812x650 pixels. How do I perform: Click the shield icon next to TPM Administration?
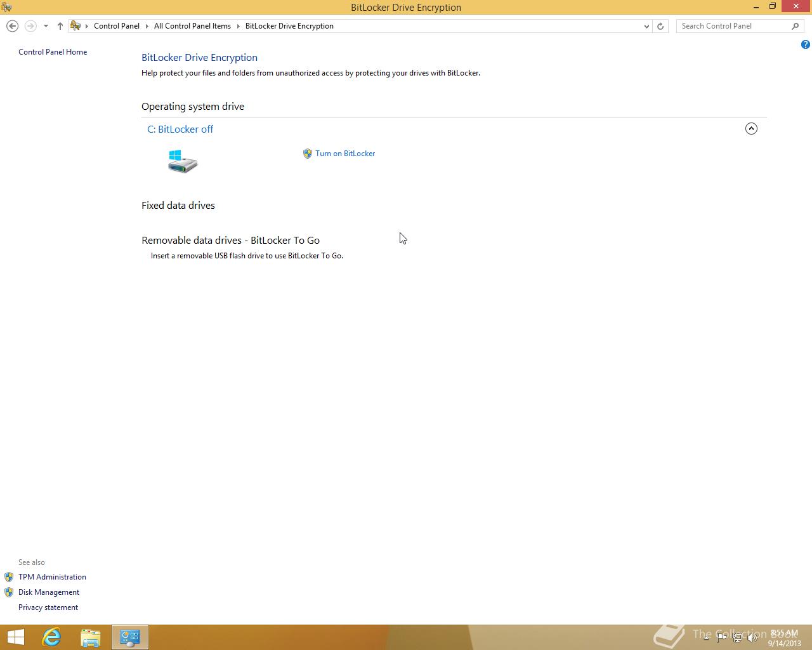tap(9, 577)
